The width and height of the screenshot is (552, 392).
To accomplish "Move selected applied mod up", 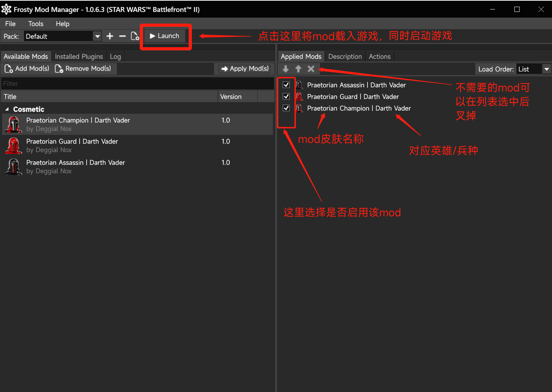I will click(298, 69).
